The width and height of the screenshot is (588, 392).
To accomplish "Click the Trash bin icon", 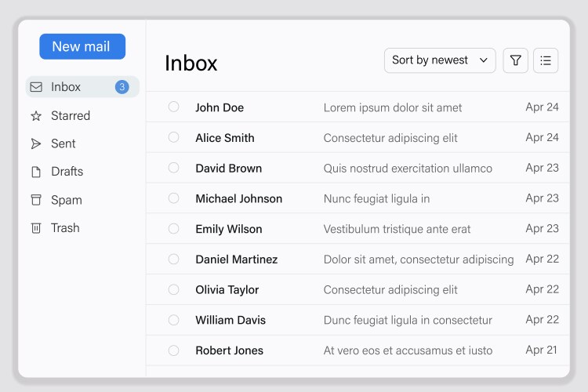I will click(36, 228).
